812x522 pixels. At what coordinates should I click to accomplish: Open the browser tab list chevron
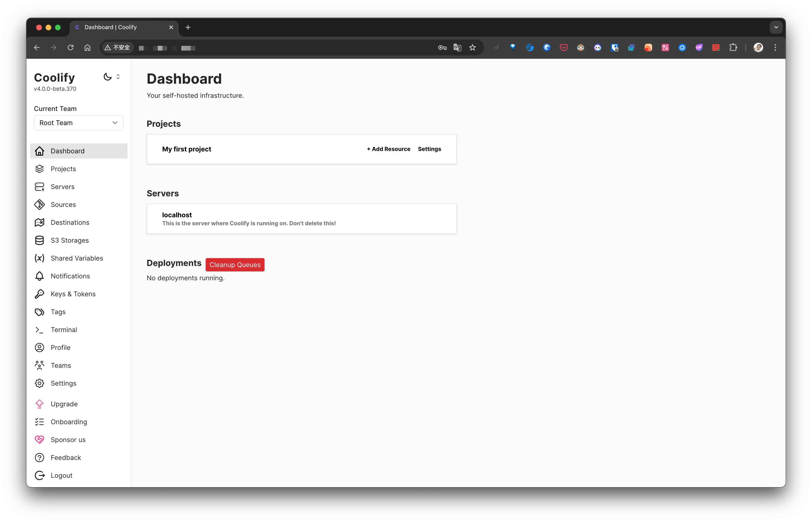pyautogui.click(x=776, y=28)
